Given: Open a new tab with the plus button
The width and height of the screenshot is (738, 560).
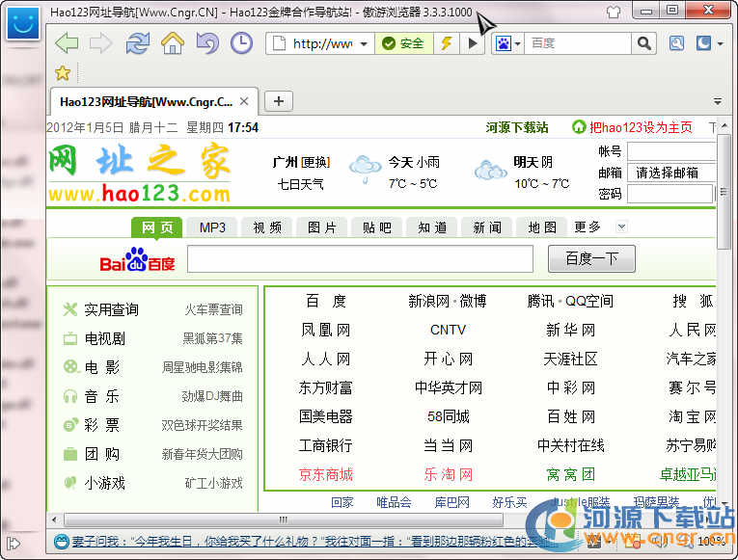Looking at the screenshot, I should (x=279, y=101).
